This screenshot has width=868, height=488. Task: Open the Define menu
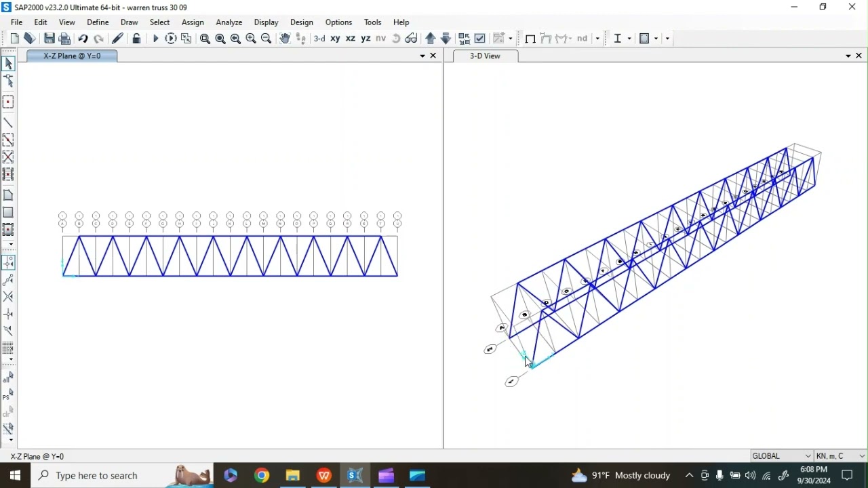click(98, 22)
